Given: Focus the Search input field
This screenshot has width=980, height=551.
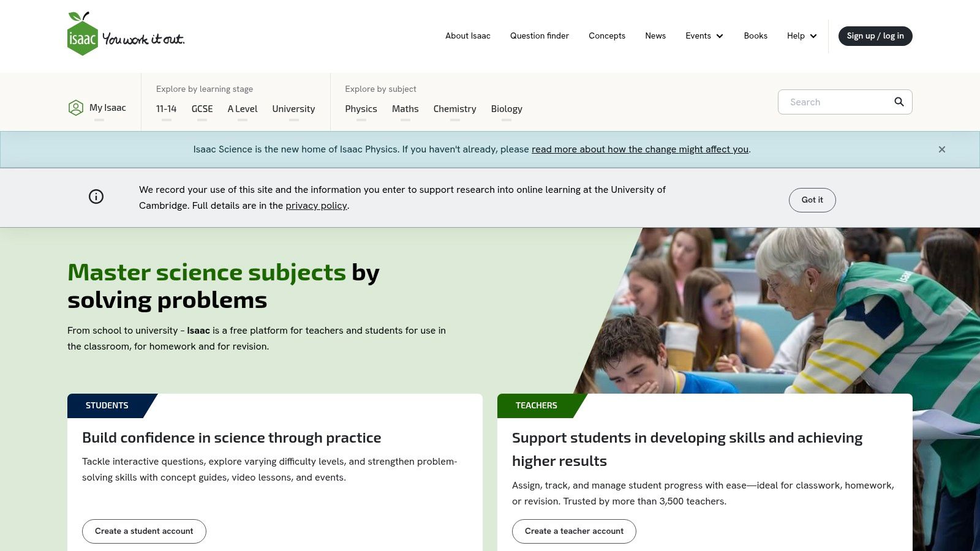Looking at the screenshot, I should [x=836, y=102].
